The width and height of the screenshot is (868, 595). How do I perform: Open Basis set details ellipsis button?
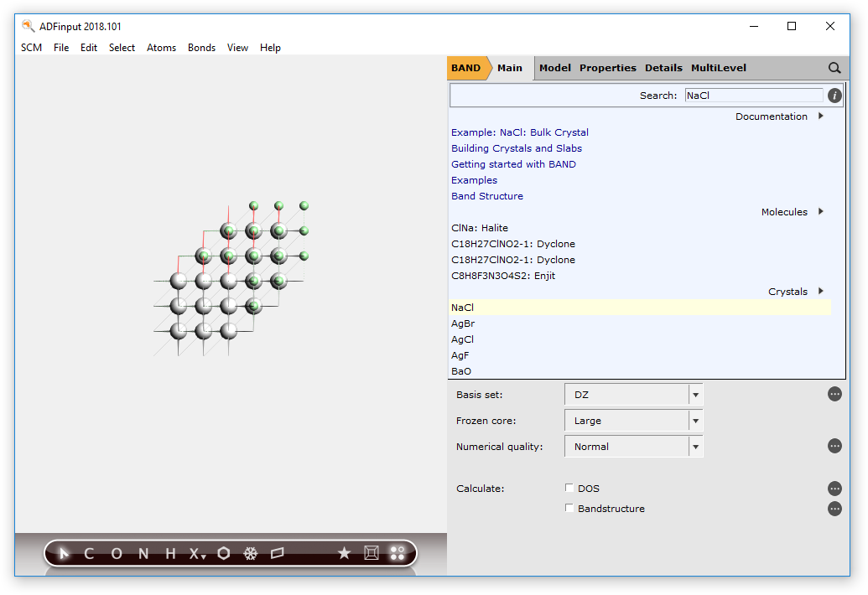click(x=834, y=394)
